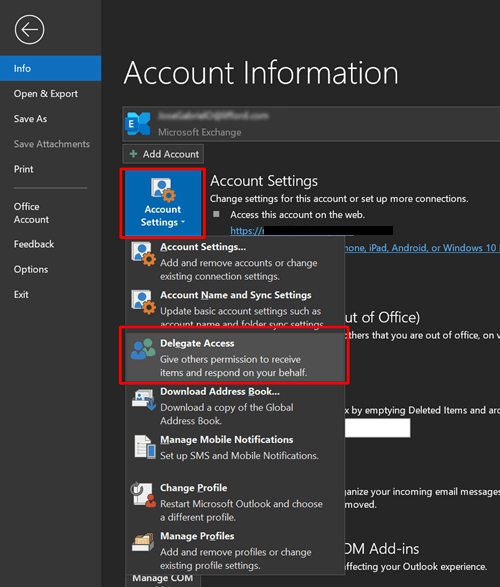500x587 pixels.
Task: Click the Manage Profiles folder icon
Action: click(143, 542)
